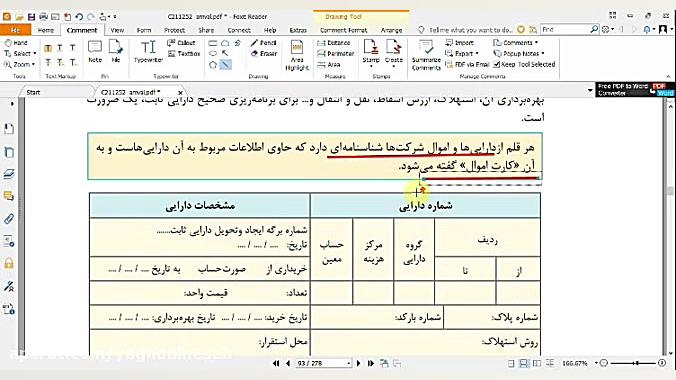Open the Attachments side panel
The width and height of the screenshot is (676, 380).
[9, 219]
